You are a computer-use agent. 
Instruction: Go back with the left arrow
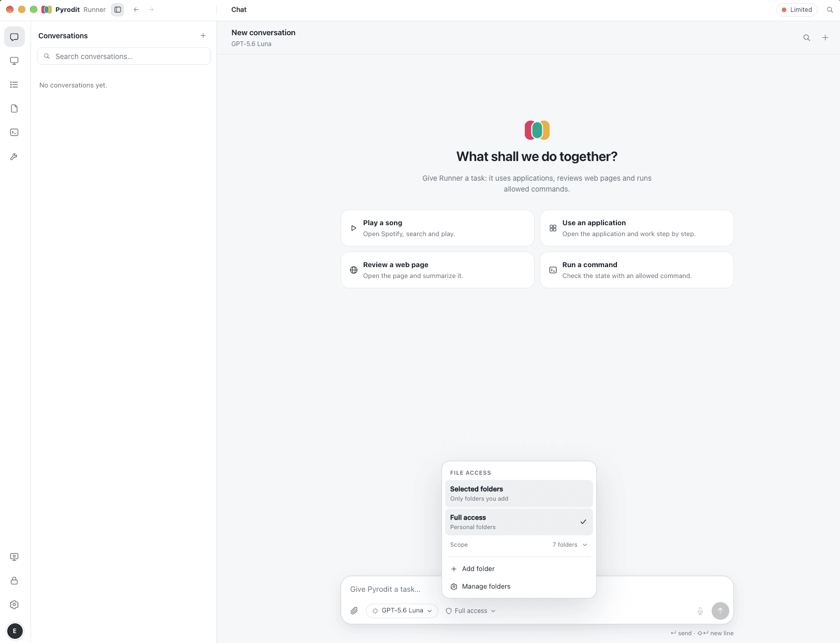[x=136, y=9]
